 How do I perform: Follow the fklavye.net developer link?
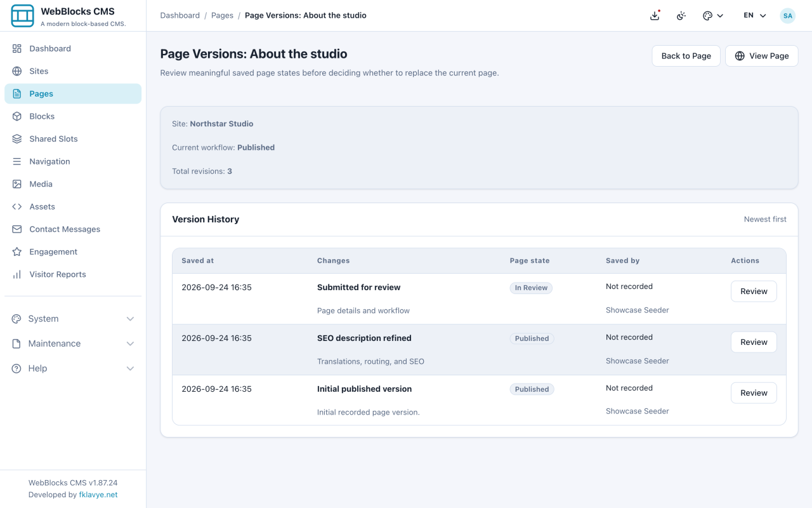click(98, 495)
